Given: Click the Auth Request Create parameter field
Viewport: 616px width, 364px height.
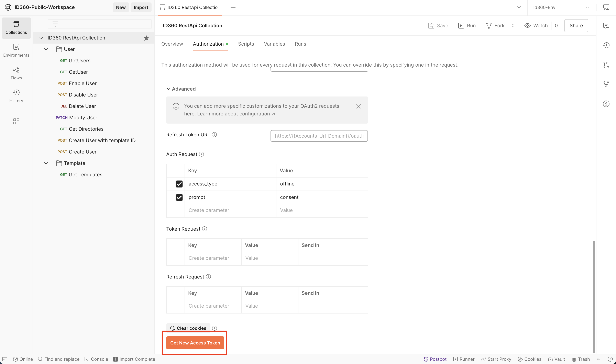Looking at the screenshot, I should tap(230, 211).
